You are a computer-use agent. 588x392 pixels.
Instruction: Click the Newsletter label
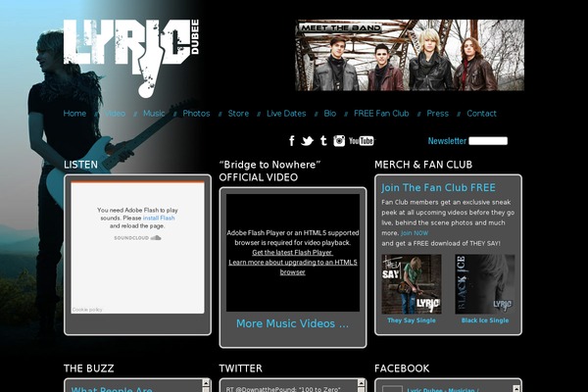pyautogui.click(x=447, y=141)
